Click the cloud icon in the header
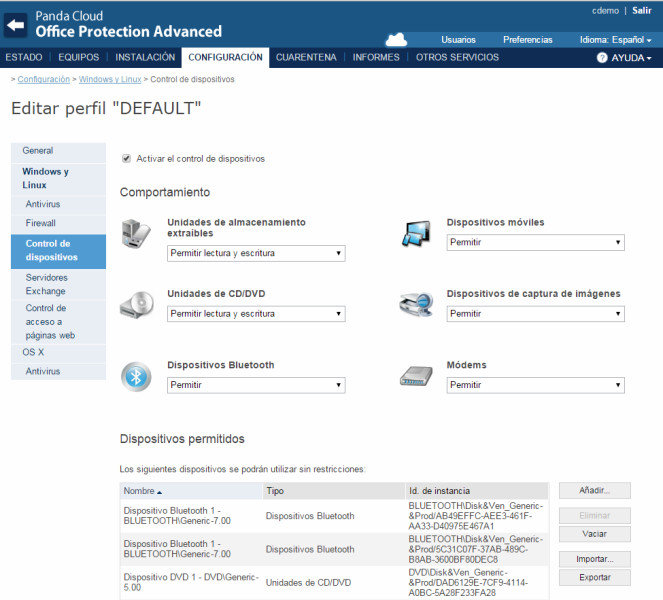Screen dimensions: 663x600 click(396, 40)
